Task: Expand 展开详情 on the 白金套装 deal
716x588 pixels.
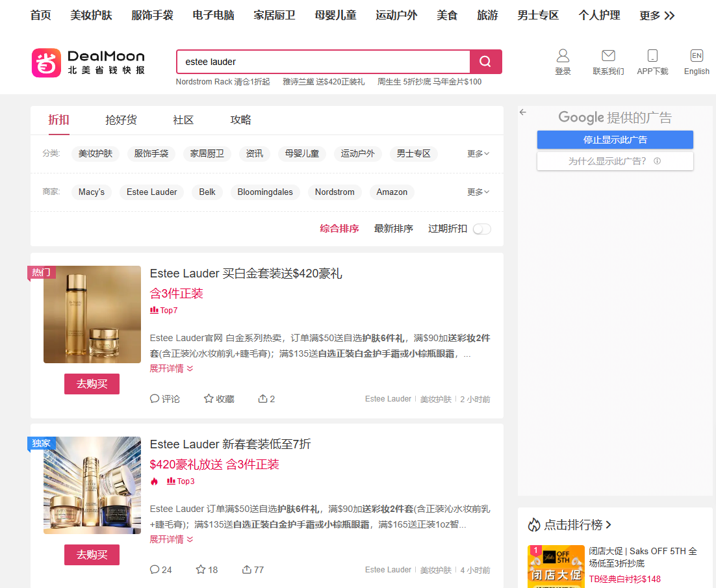Action: (x=172, y=368)
